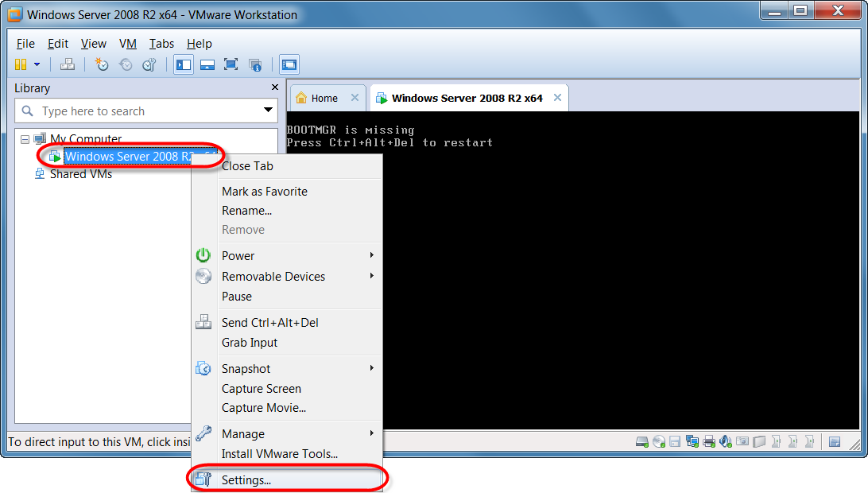Viewport: 868px width, 493px height.
Task: Click the sound card status bar icon
Action: pos(726,441)
